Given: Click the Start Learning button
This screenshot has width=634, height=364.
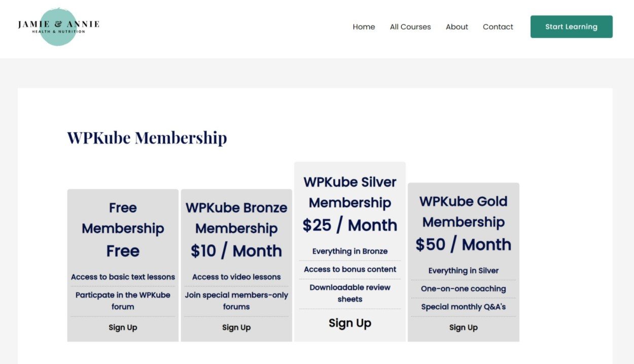Looking at the screenshot, I should pyautogui.click(x=572, y=27).
